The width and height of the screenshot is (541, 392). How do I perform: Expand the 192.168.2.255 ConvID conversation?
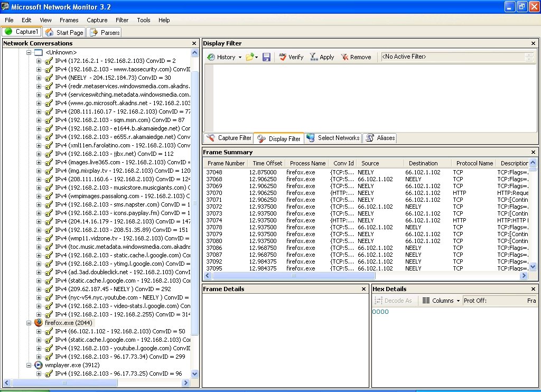[39, 314]
